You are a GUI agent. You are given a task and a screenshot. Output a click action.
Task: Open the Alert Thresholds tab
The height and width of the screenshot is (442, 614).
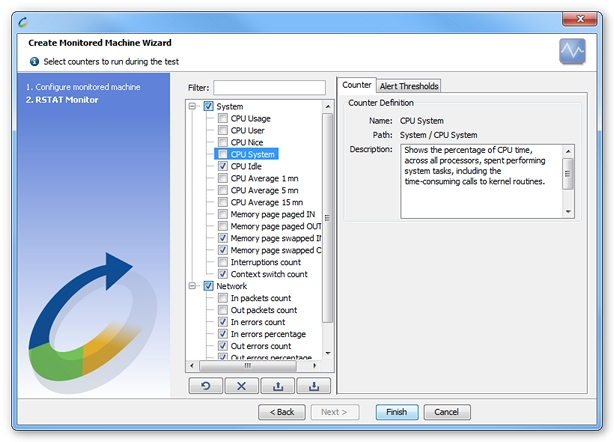(409, 86)
